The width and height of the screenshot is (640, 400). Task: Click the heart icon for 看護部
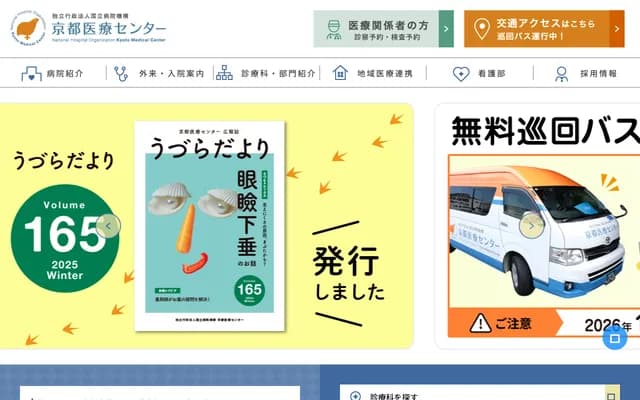461,74
